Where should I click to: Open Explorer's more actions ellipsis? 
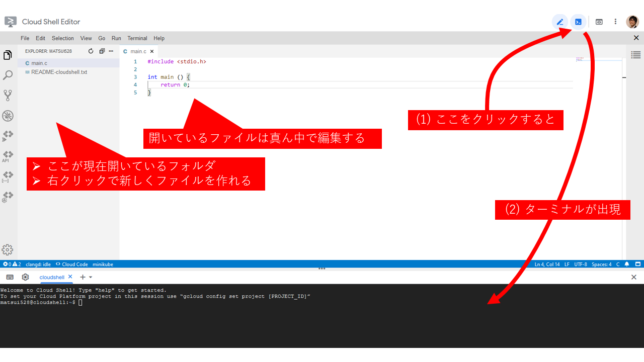point(111,51)
